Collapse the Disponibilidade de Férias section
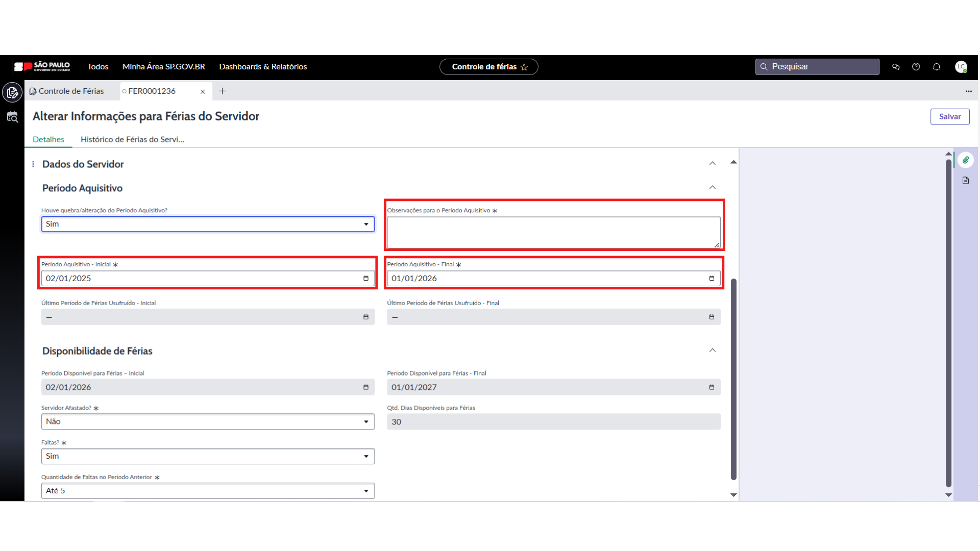This screenshot has height=551, width=980. (713, 350)
